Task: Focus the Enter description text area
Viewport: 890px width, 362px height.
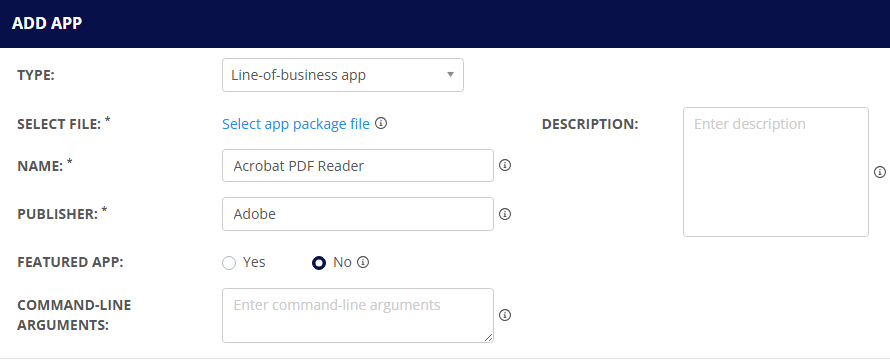Action: pos(776,172)
